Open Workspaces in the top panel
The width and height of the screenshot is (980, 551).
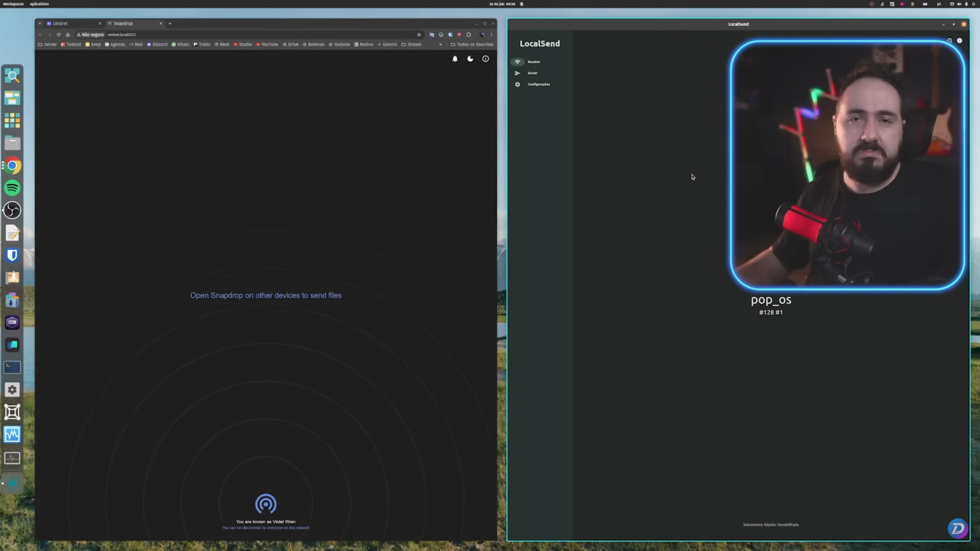point(13,4)
